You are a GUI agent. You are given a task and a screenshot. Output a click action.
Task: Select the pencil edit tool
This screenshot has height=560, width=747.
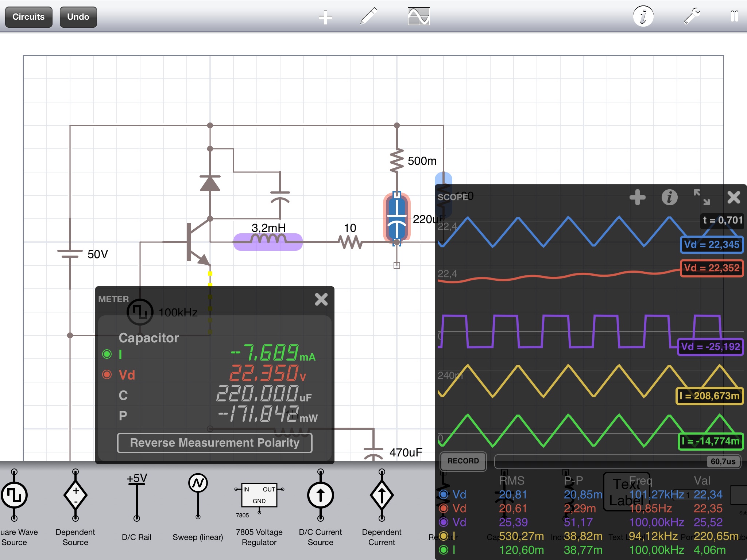[368, 16]
